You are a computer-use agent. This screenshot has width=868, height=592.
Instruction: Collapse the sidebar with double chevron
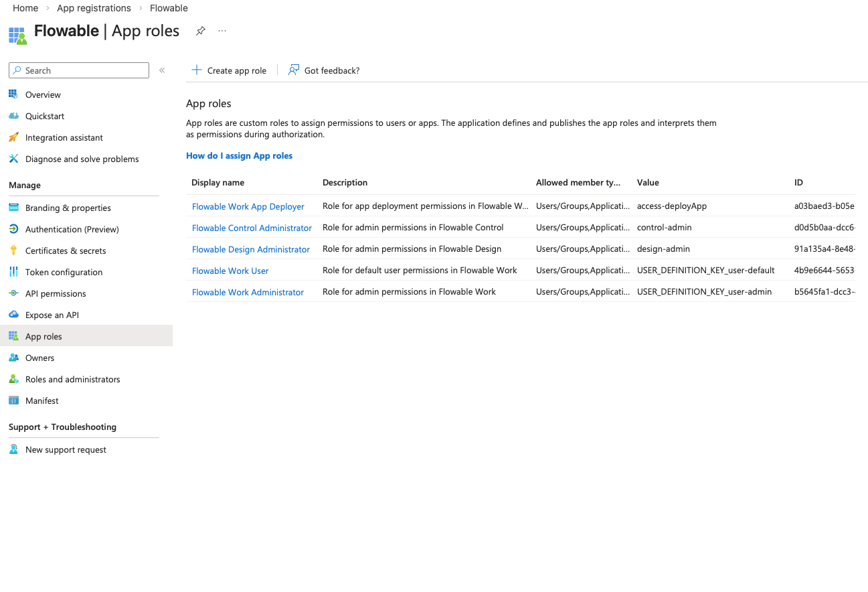click(162, 70)
